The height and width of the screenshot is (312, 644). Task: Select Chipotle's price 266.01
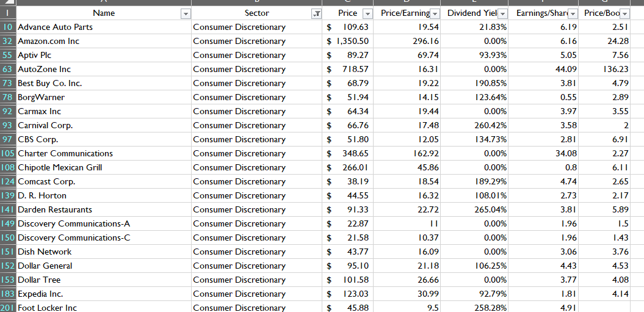click(x=347, y=167)
